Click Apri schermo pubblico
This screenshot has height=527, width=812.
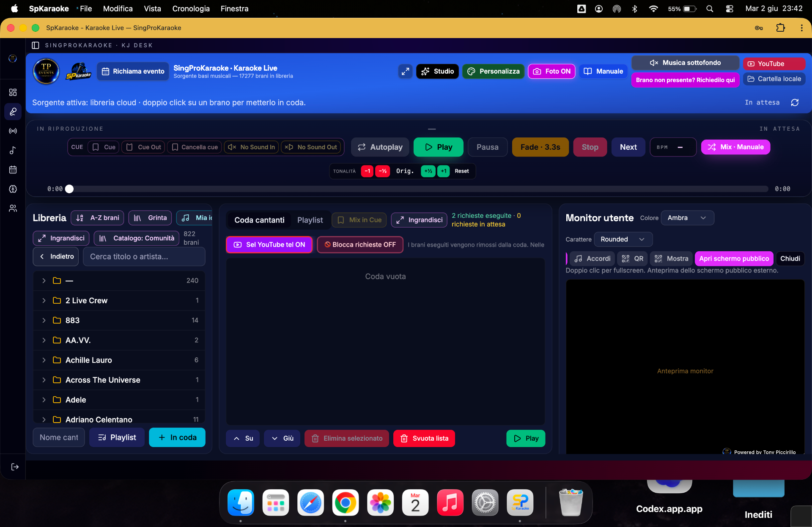pyautogui.click(x=734, y=259)
